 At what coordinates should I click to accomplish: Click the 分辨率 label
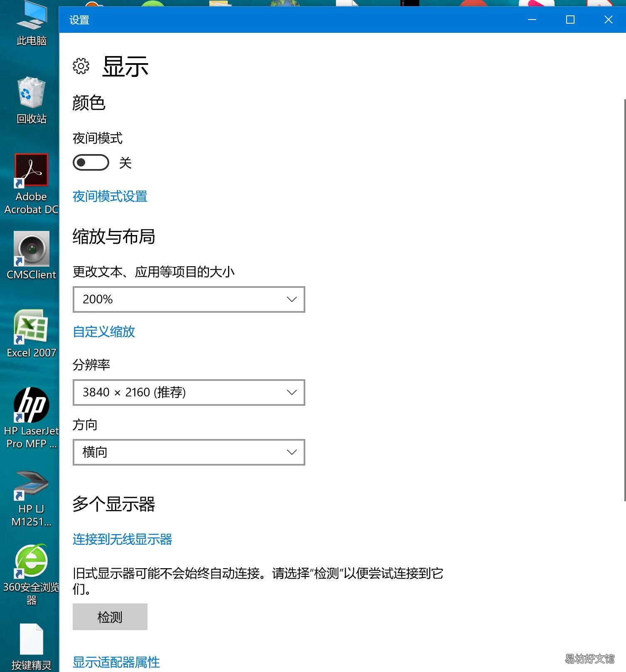tap(91, 365)
